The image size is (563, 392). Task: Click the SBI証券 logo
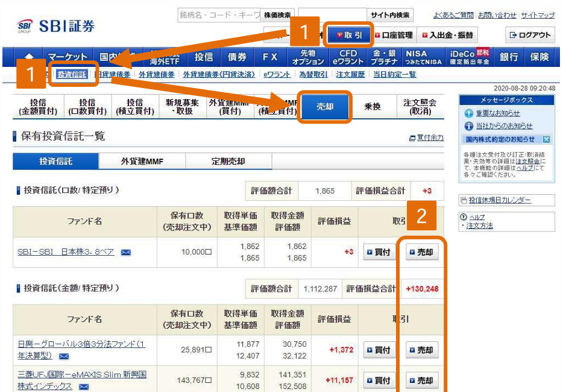click(55, 26)
